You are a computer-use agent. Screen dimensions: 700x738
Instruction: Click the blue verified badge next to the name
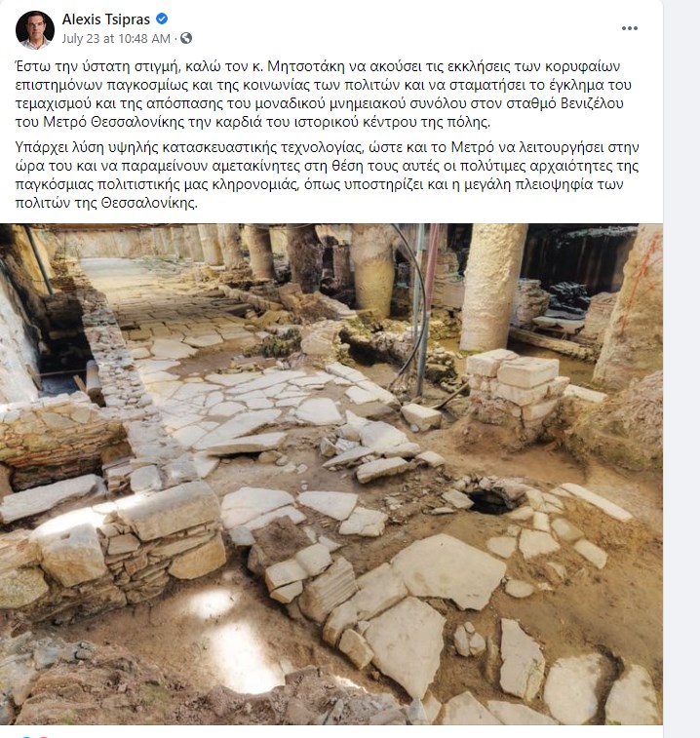162,19
